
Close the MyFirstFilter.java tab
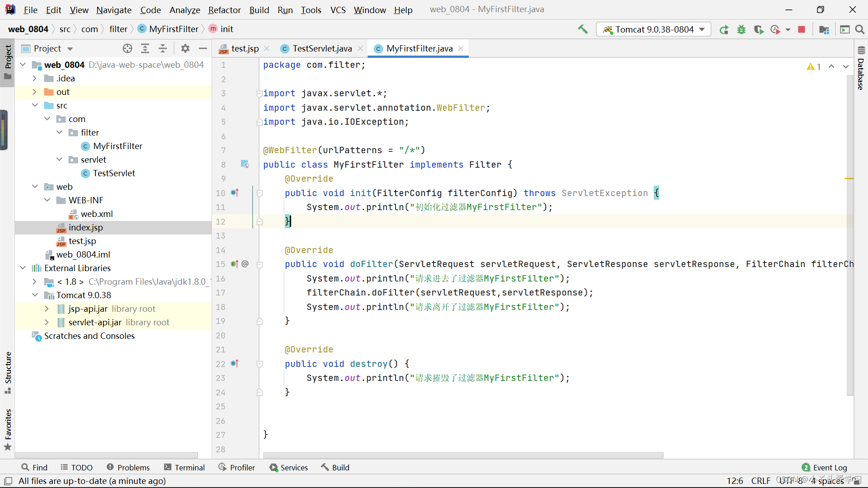click(461, 48)
